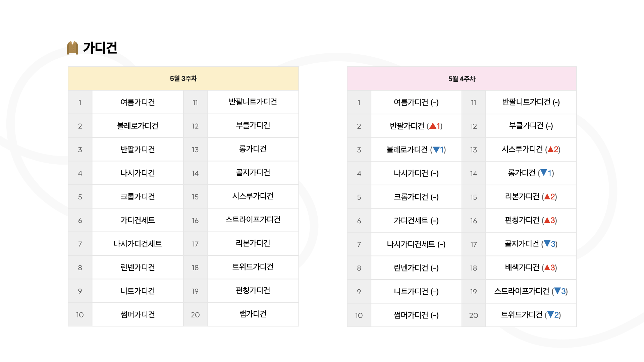Click the 가디건 page title

100,48
